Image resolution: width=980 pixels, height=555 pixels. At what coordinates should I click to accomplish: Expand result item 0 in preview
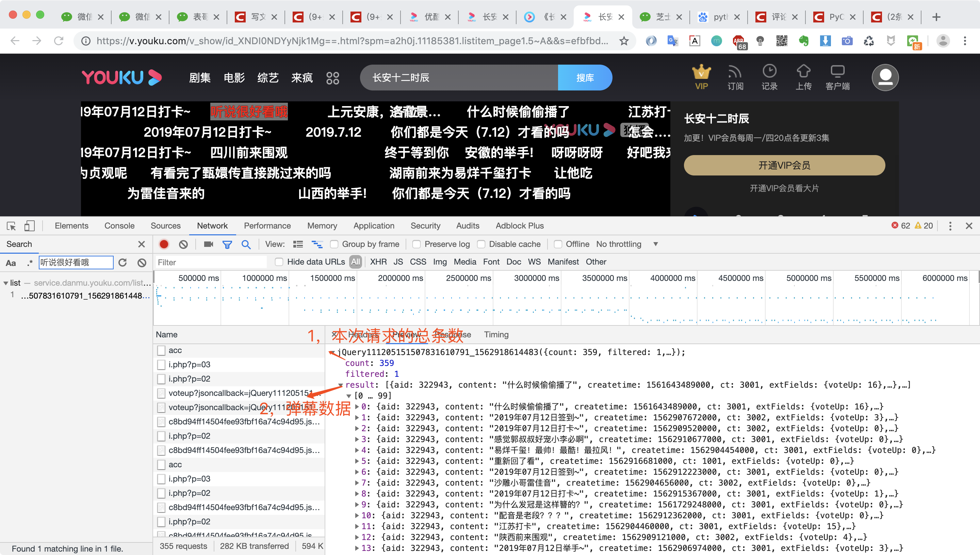click(x=357, y=407)
